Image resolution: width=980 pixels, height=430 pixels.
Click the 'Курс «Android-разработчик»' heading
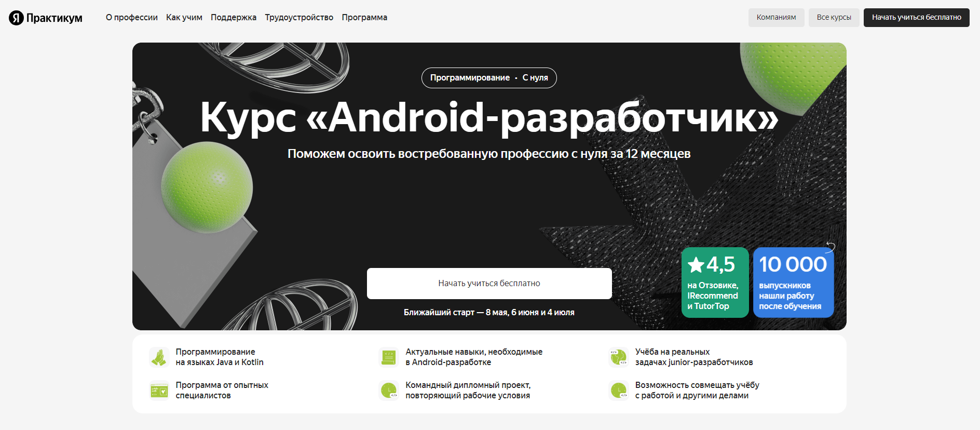tap(489, 117)
